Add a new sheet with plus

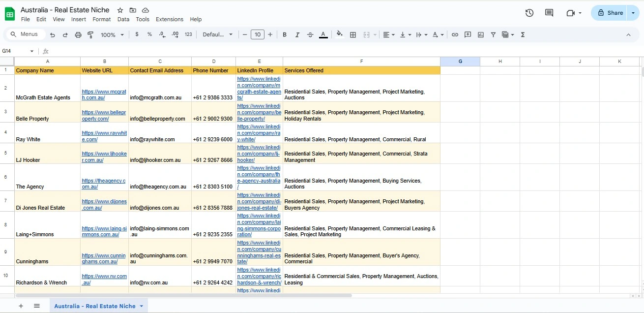(x=21, y=306)
